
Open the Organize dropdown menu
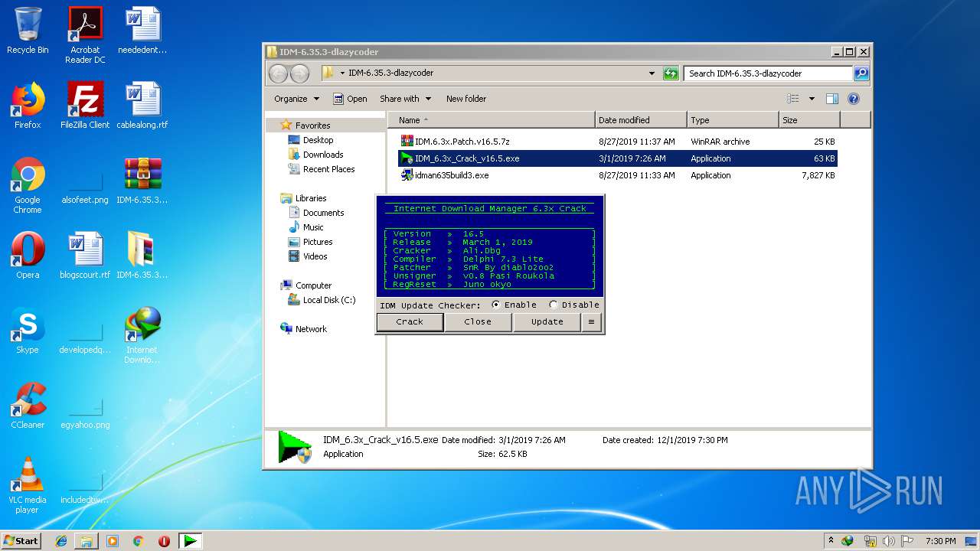[x=296, y=99]
